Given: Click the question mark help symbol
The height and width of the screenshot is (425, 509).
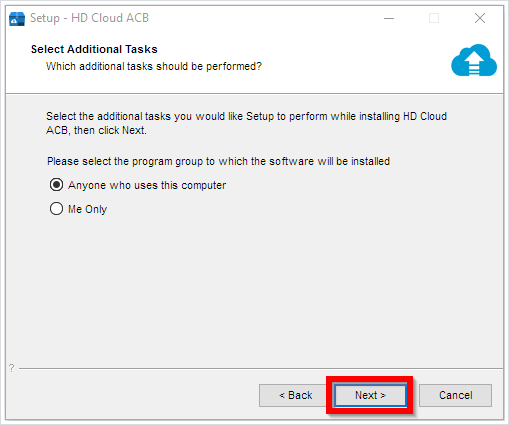Looking at the screenshot, I should pos(12,368).
